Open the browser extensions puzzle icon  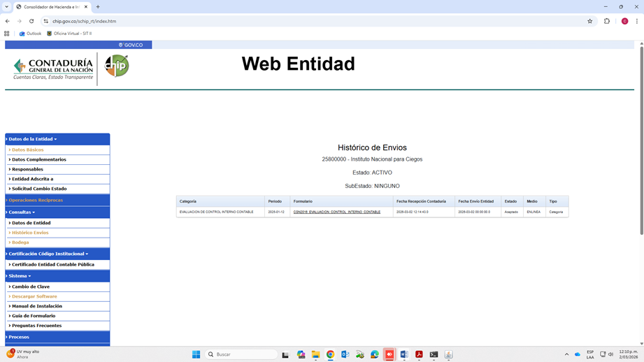(x=607, y=21)
